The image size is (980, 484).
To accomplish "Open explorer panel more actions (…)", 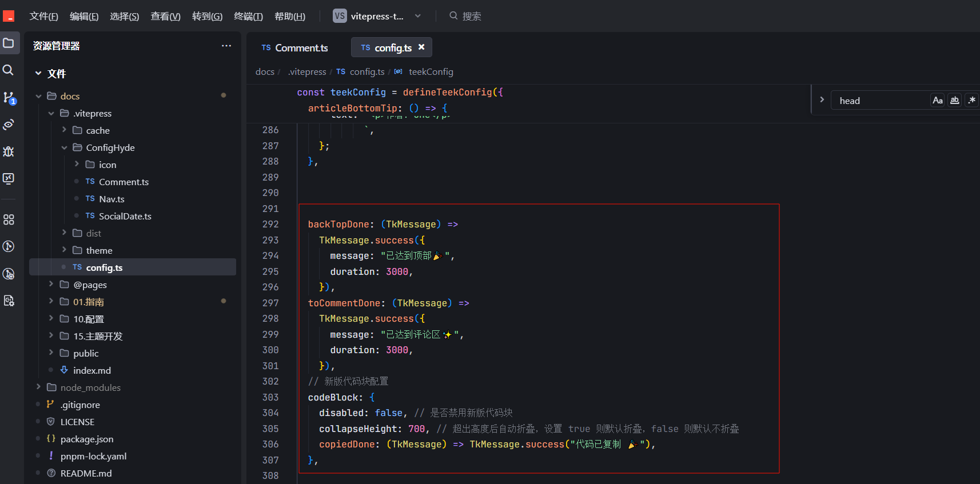I will click(226, 46).
